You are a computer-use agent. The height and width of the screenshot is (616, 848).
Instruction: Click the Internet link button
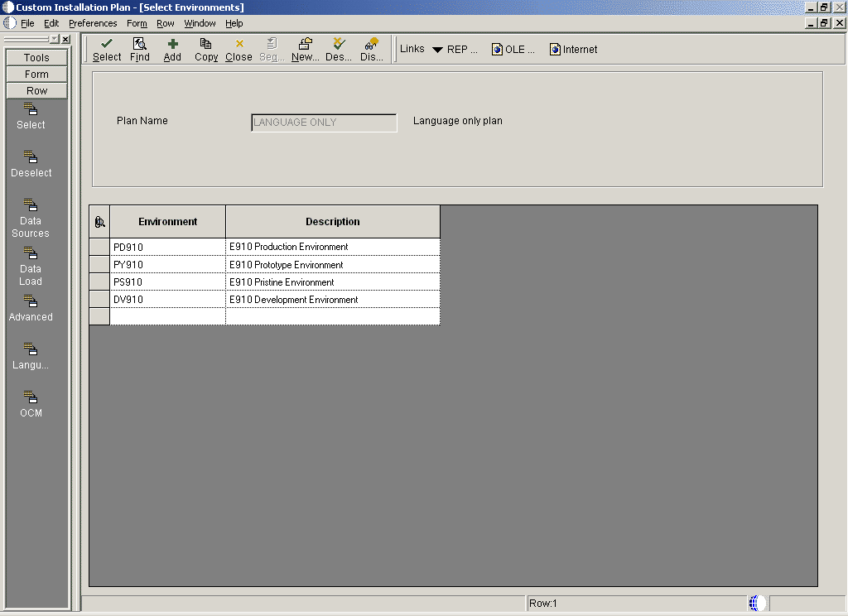(573, 50)
